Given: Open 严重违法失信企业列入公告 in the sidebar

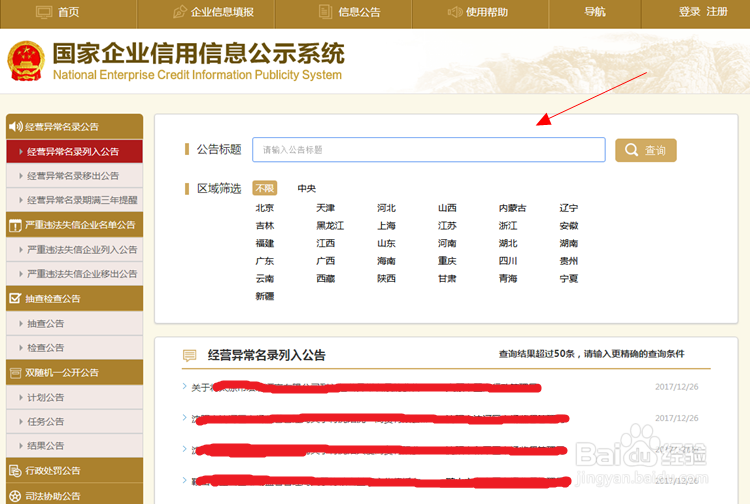Looking at the screenshot, I should tap(75, 250).
